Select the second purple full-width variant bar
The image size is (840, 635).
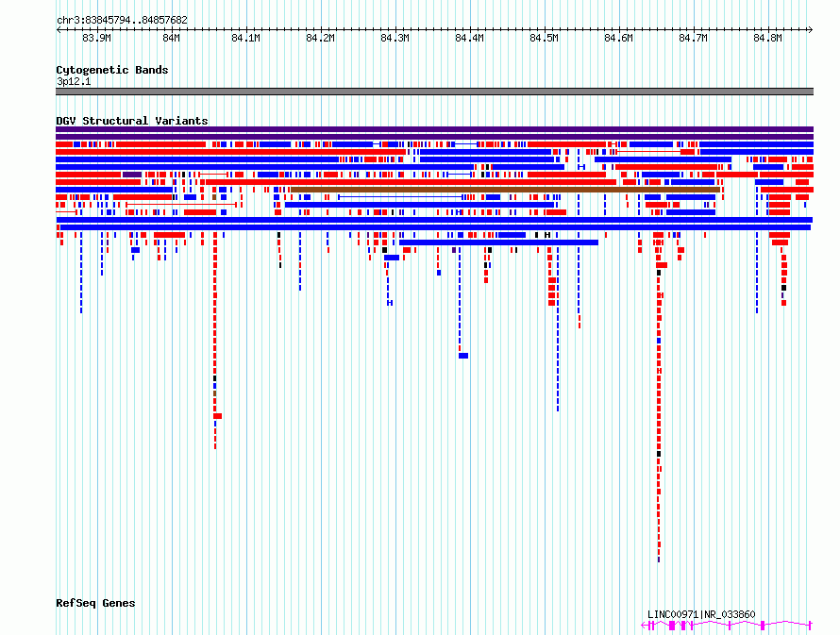point(434,137)
